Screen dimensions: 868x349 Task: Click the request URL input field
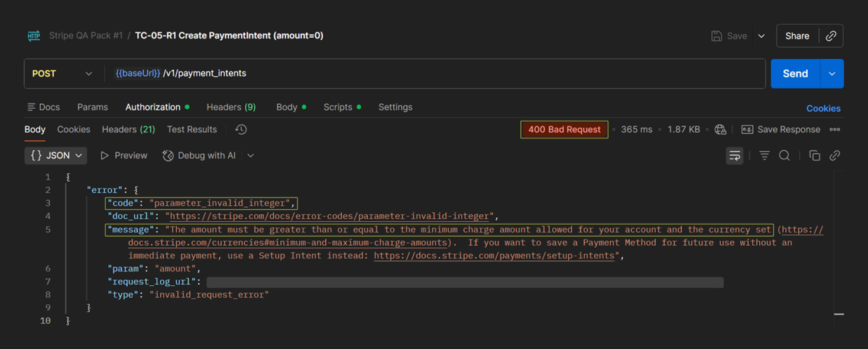tap(434, 73)
